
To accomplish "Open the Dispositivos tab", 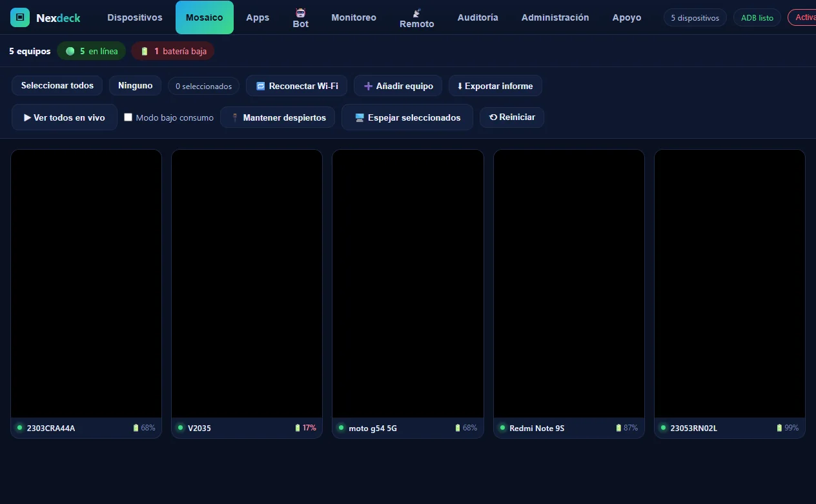I will 135,17.
